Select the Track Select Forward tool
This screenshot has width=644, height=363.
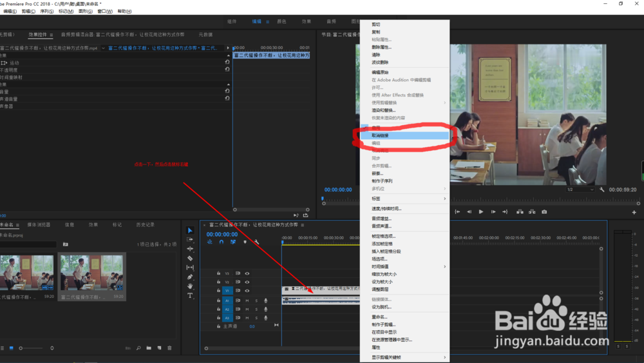[x=190, y=239]
